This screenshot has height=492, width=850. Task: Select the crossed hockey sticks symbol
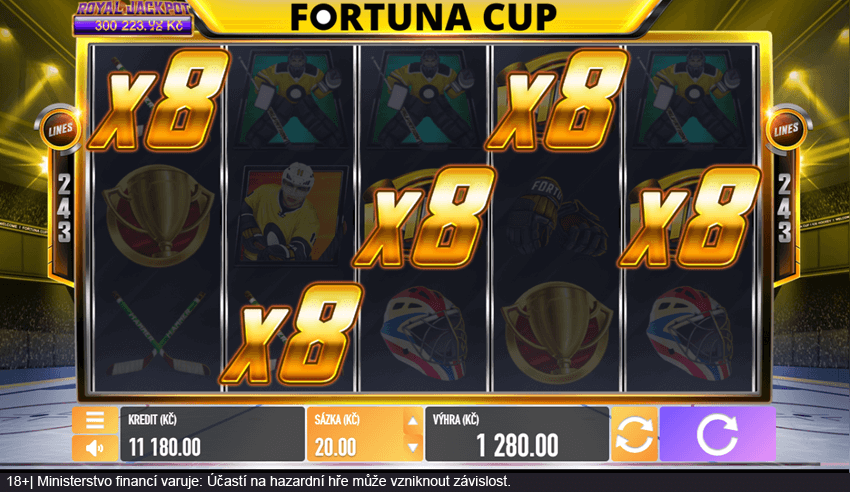click(x=158, y=333)
